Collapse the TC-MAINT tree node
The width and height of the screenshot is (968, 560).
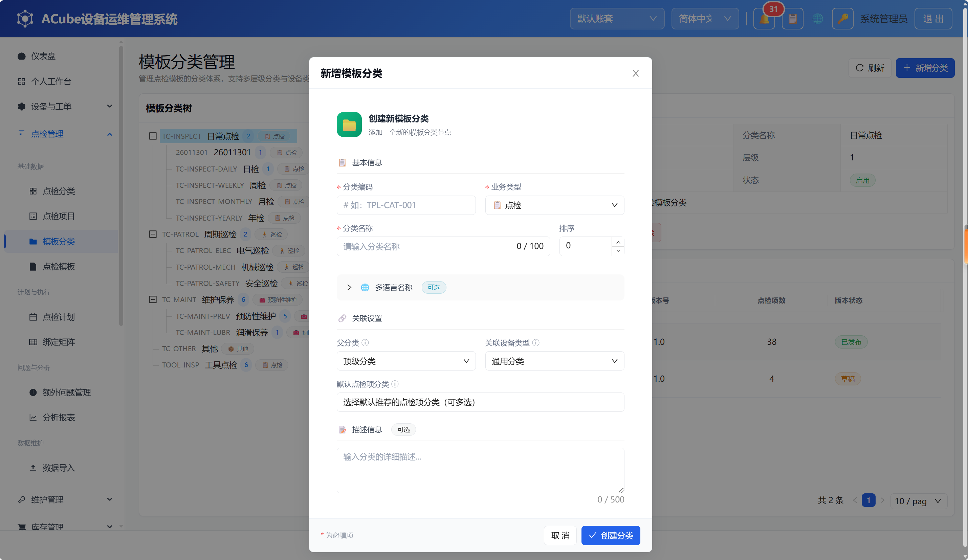pyautogui.click(x=153, y=299)
